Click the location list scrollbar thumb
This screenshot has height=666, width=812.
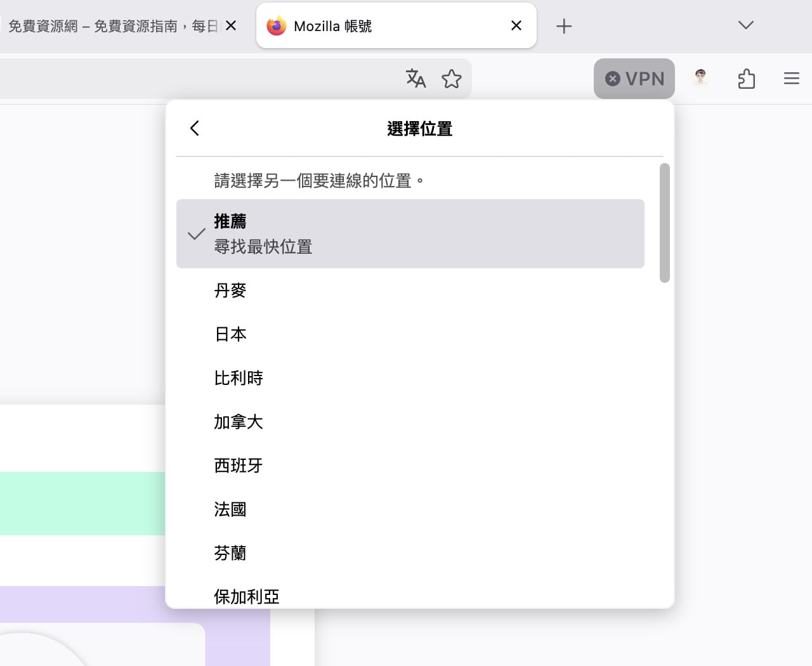665,223
